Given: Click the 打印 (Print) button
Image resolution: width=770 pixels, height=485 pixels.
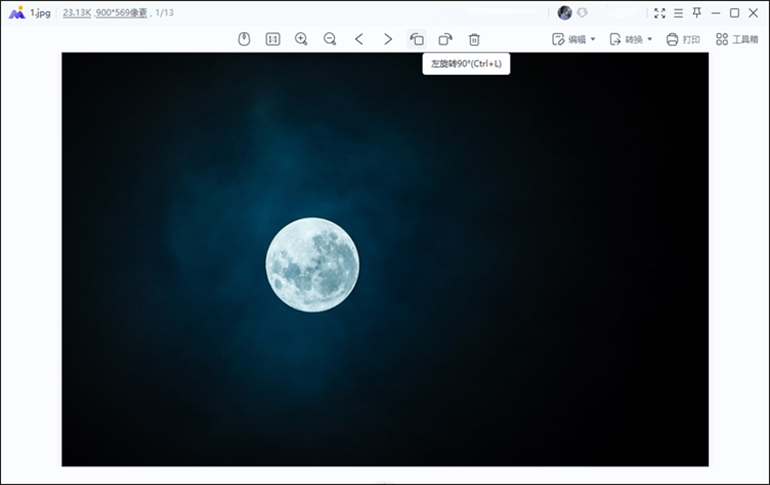Looking at the screenshot, I should [x=683, y=39].
